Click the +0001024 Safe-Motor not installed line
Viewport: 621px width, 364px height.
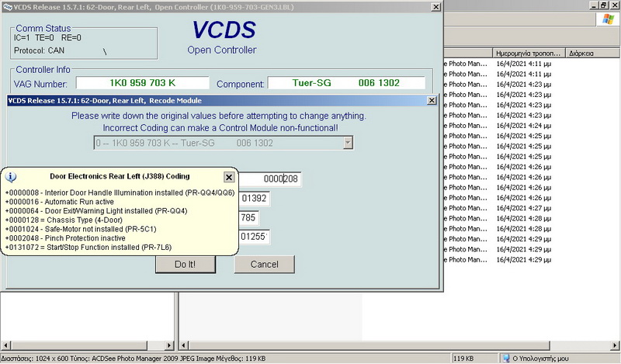tap(81, 229)
